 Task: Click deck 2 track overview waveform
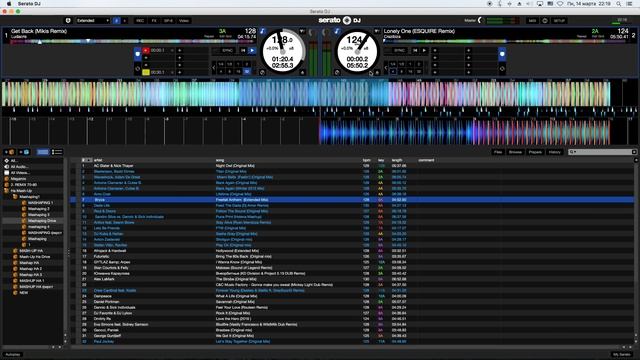(506, 42)
